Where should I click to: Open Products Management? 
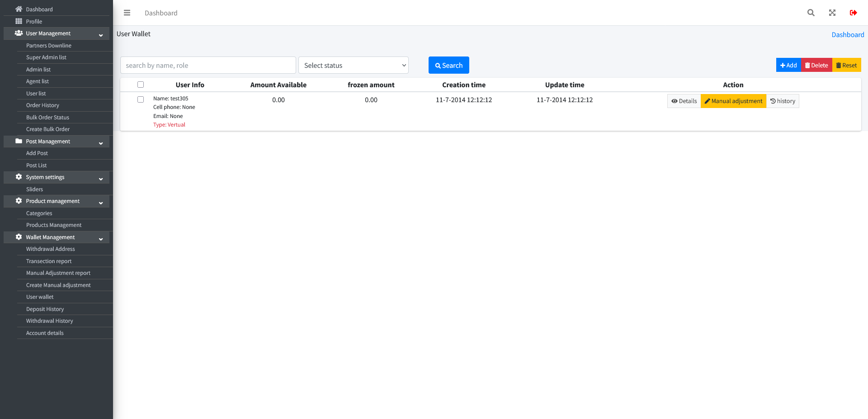coord(54,225)
